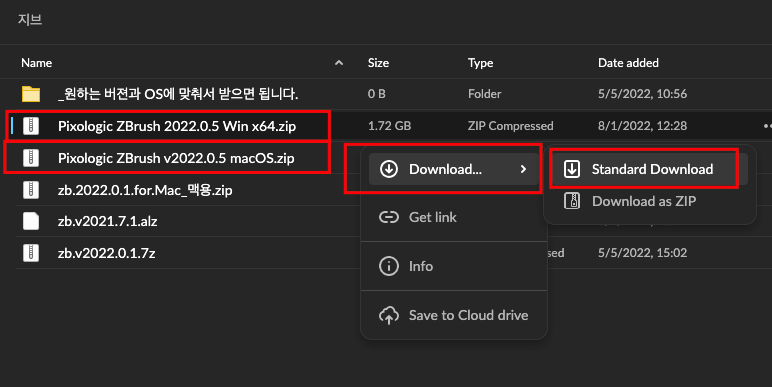Viewport: 772px width, 387px height.
Task: Click the archive icon of zb.v2022.0.1.7z
Action: pyautogui.click(x=31, y=253)
